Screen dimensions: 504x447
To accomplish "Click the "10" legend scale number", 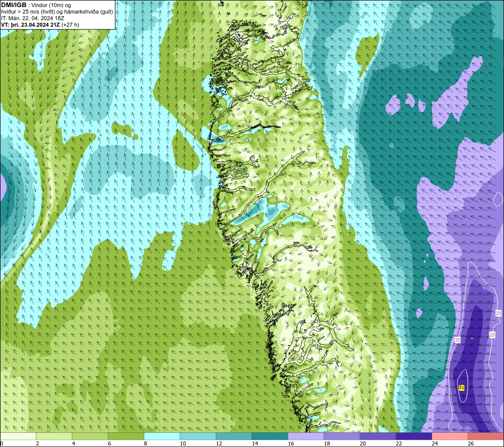I will pyautogui.click(x=183, y=443).
